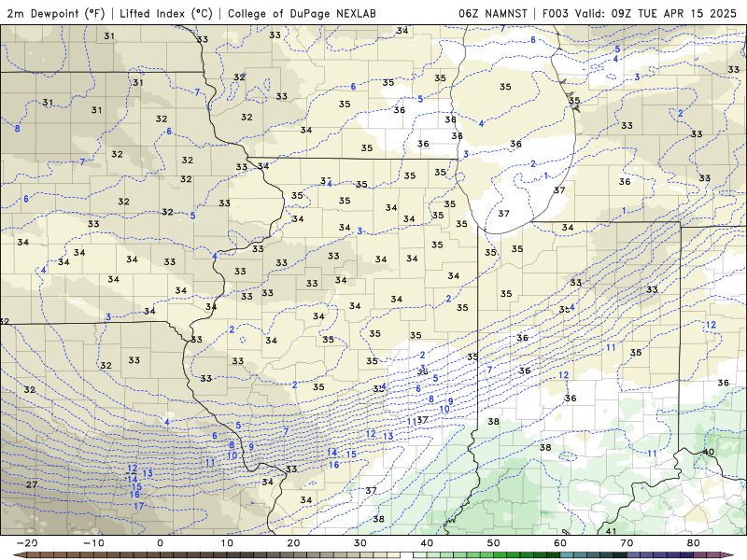Click the blue '17' lifted index contour label
This screenshot has width=747, height=560.
(138, 506)
